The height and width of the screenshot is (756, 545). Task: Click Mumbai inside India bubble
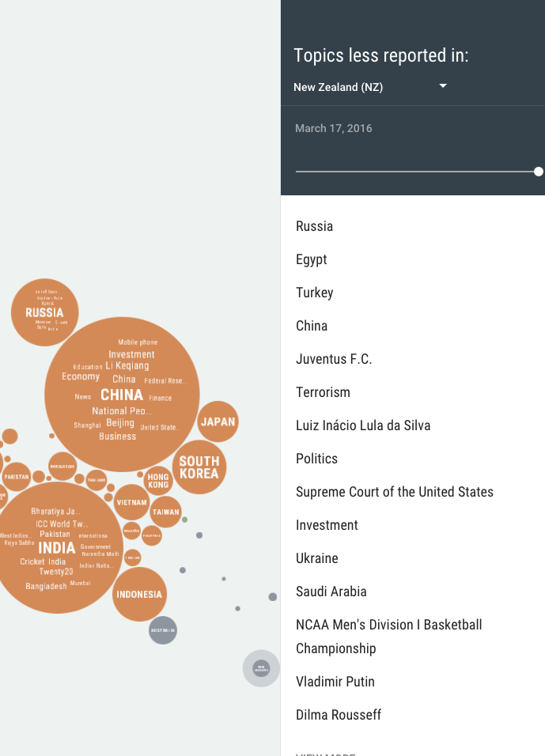coord(80,584)
